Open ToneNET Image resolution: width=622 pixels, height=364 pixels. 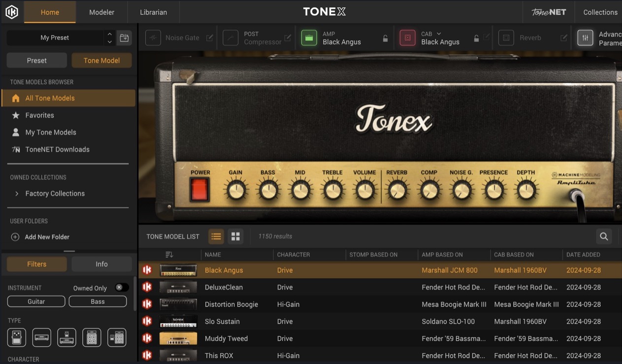549,12
